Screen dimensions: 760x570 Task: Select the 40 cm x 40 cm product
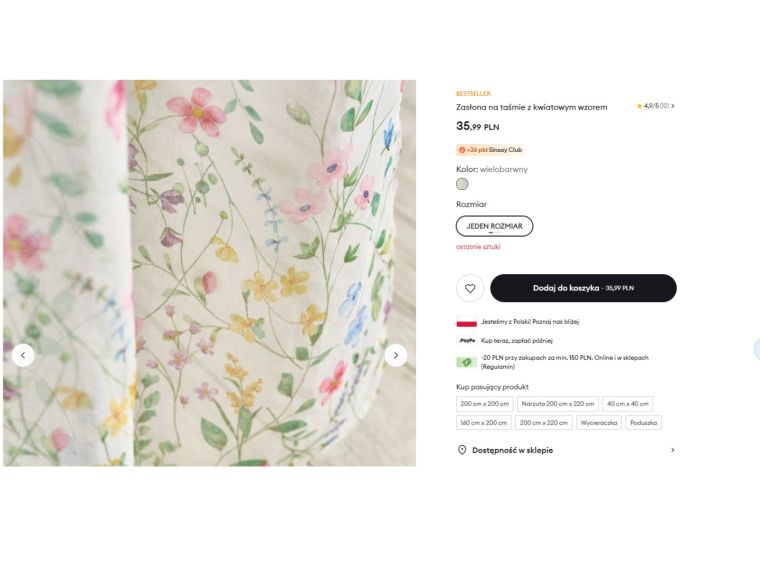627,404
